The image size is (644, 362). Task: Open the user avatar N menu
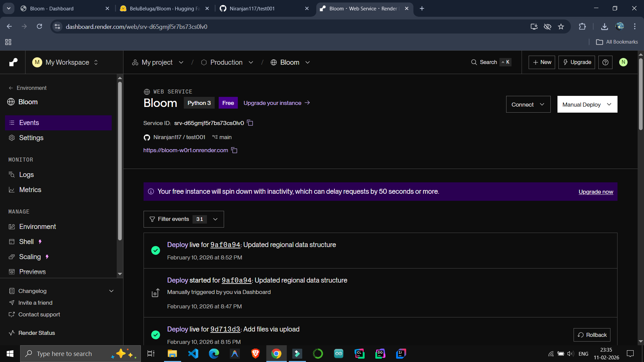pyautogui.click(x=623, y=62)
